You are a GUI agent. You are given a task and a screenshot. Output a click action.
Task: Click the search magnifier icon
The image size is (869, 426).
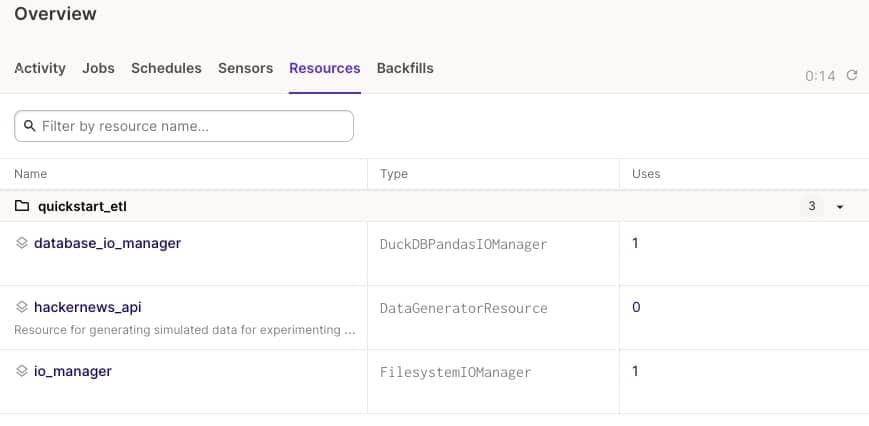coord(29,126)
